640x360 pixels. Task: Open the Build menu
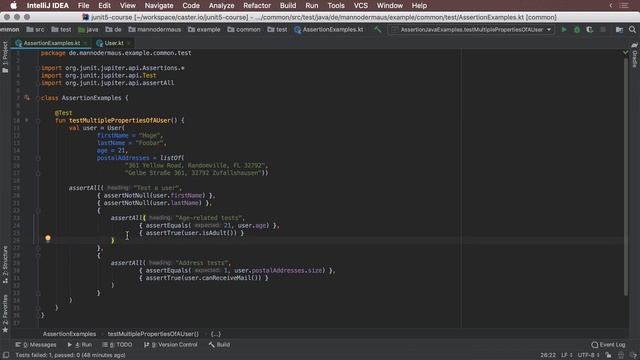click(x=288, y=6)
